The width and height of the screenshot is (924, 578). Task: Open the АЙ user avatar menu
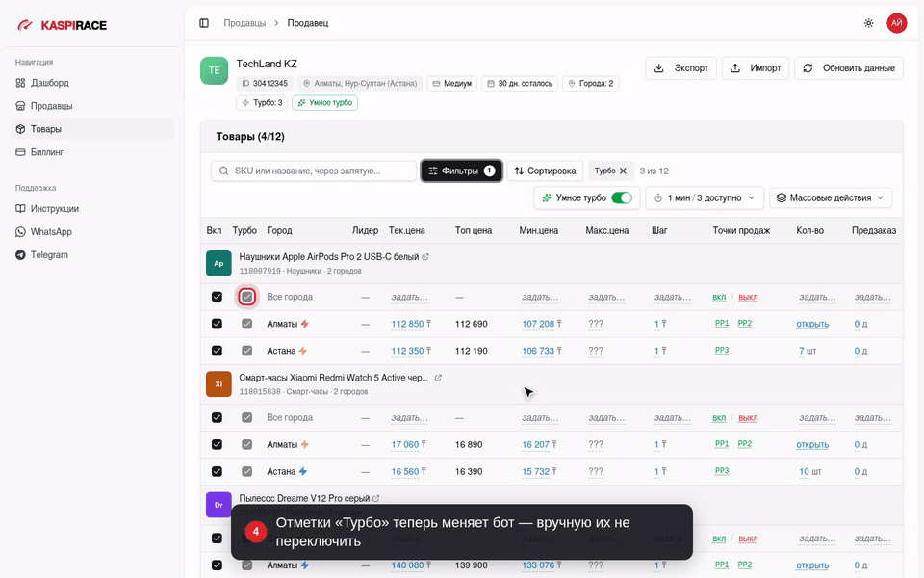click(896, 23)
